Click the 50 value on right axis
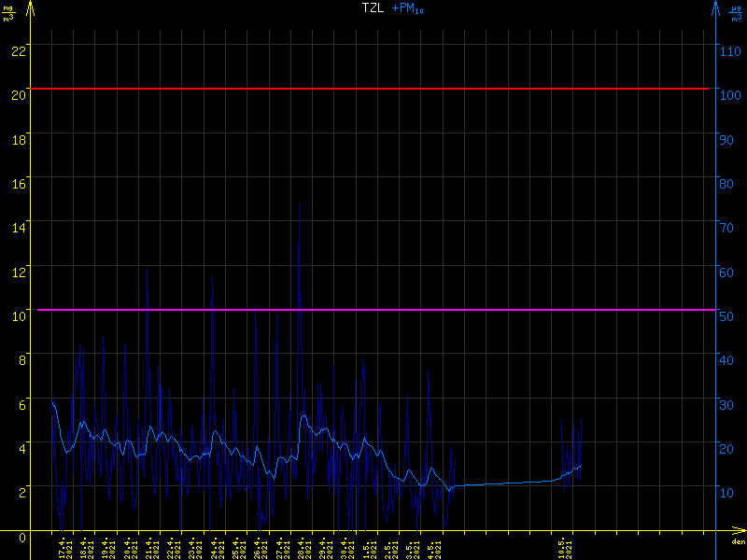Viewport: 747px width, 560px height. [728, 315]
